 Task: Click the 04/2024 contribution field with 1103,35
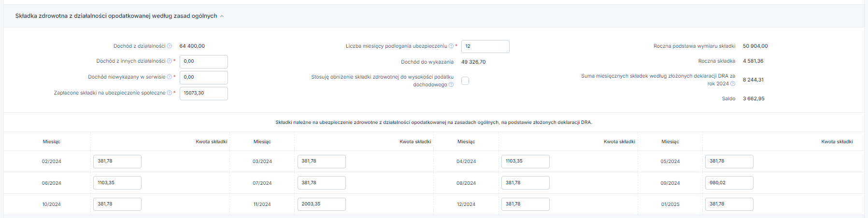coord(526,161)
